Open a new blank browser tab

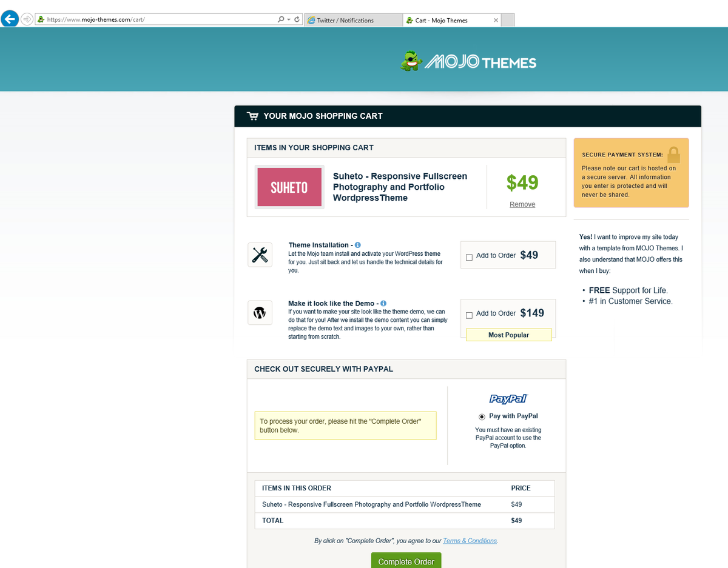508,20
